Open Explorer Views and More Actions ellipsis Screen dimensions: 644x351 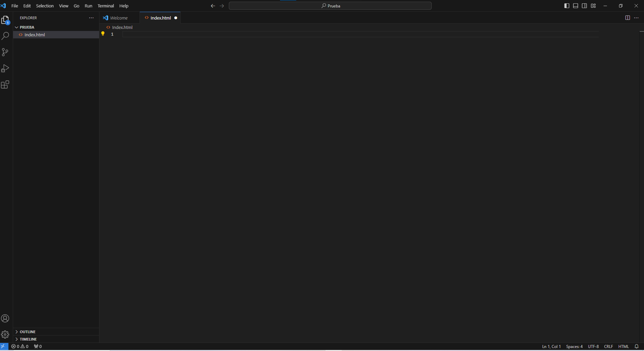click(x=91, y=18)
